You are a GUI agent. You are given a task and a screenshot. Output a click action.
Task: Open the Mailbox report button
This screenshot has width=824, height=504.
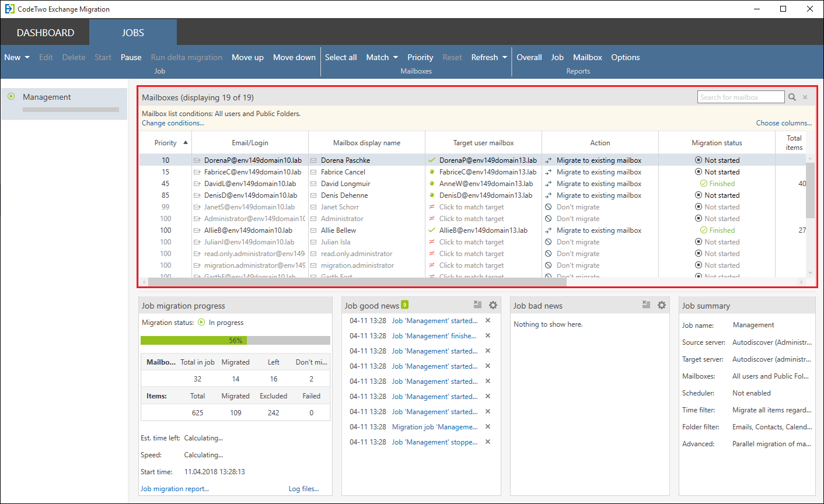click(588, 57)
